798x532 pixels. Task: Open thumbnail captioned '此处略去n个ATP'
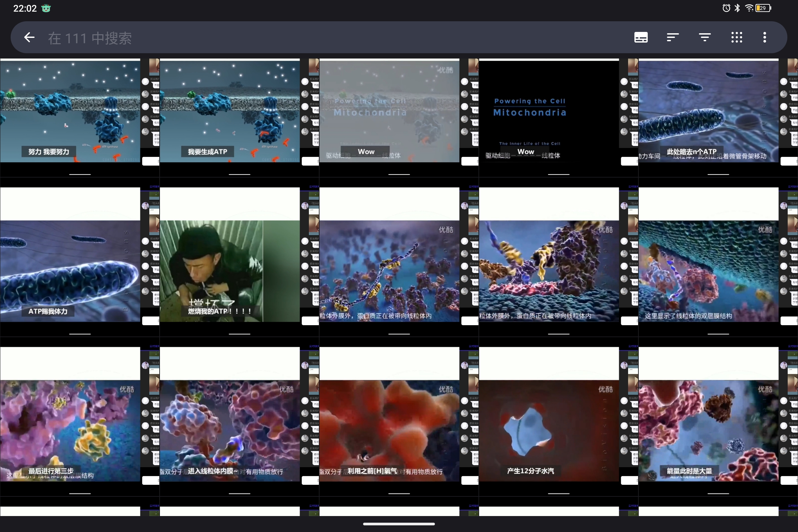coord(718,117)
